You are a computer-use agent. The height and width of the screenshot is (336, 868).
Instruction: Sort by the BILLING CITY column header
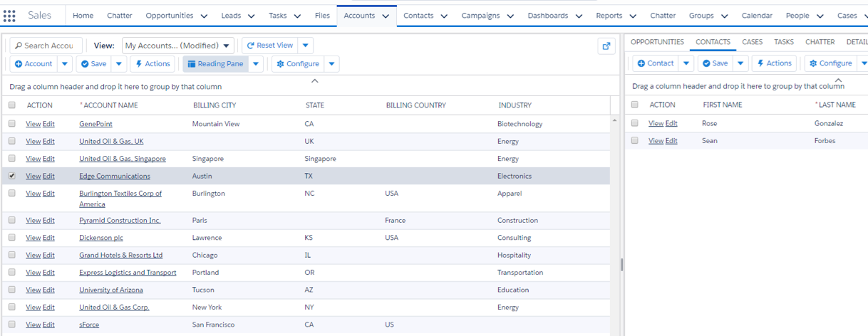215,105
